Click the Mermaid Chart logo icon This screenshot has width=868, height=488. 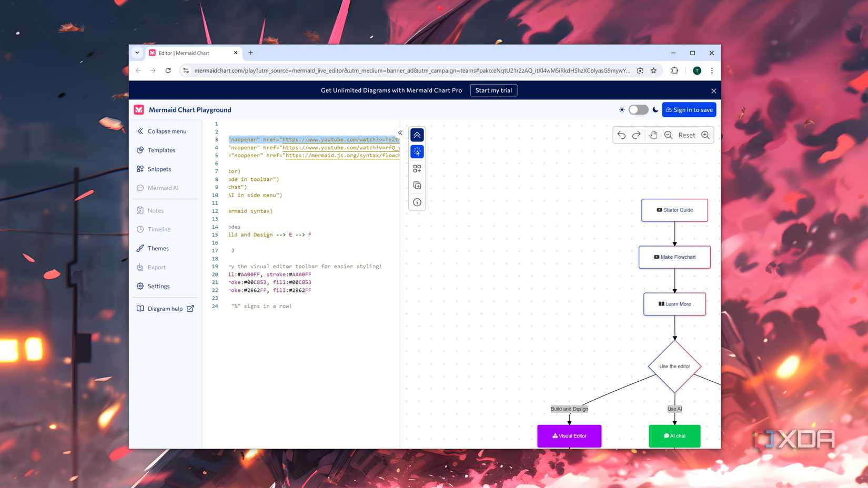coord(139,110)
